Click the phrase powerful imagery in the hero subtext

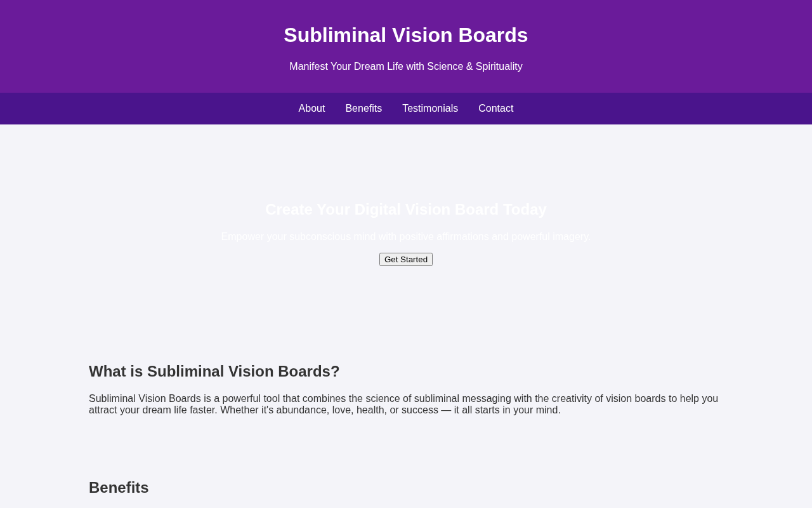[551, 237]
